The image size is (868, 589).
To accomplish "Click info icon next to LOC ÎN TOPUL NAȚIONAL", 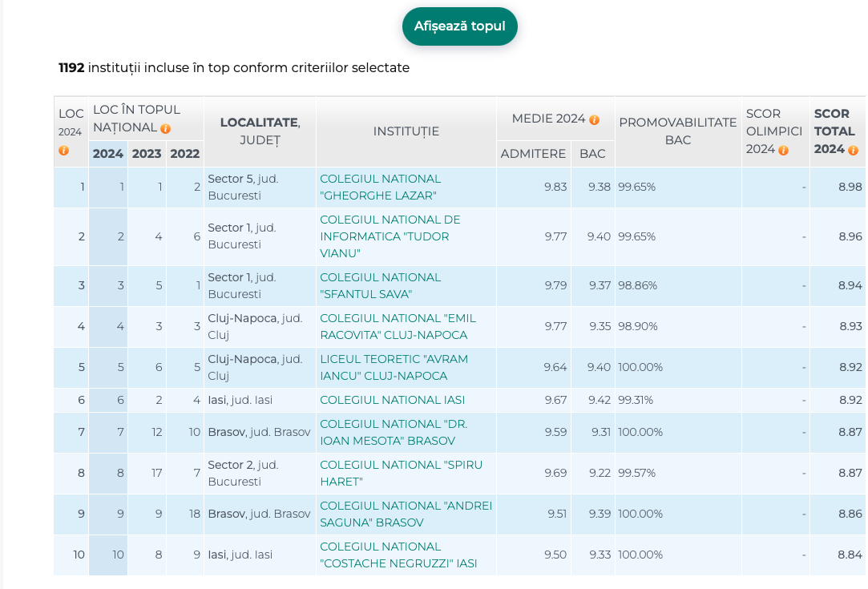I will pos(166,128).
